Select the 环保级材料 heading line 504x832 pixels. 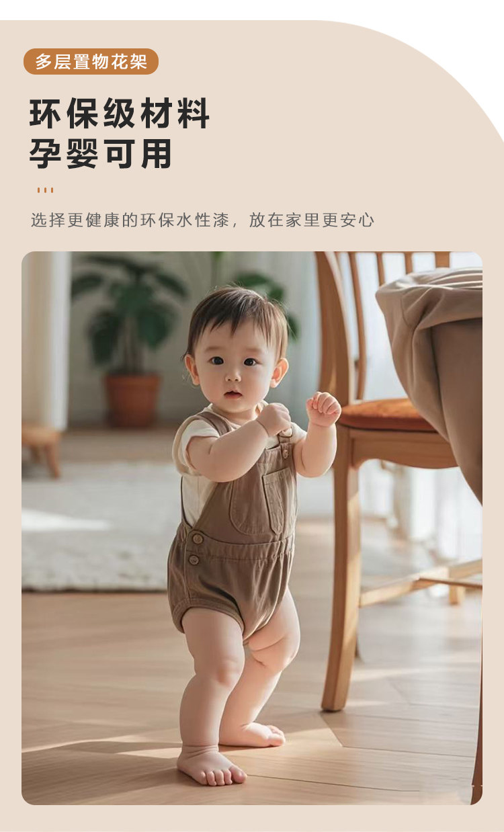pos(120,114)
